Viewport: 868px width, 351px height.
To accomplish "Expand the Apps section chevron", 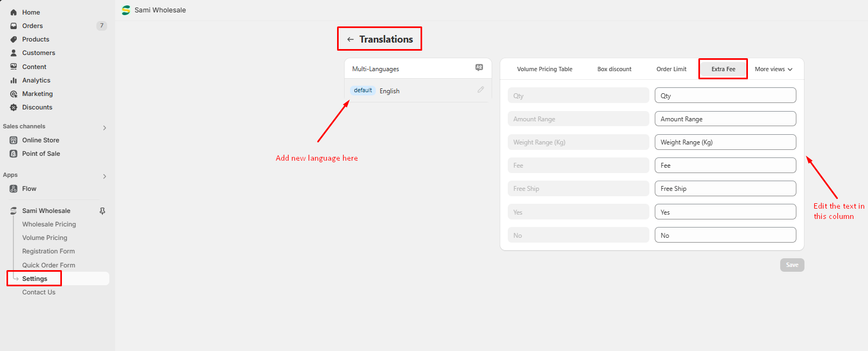I will tap(104, 176).
